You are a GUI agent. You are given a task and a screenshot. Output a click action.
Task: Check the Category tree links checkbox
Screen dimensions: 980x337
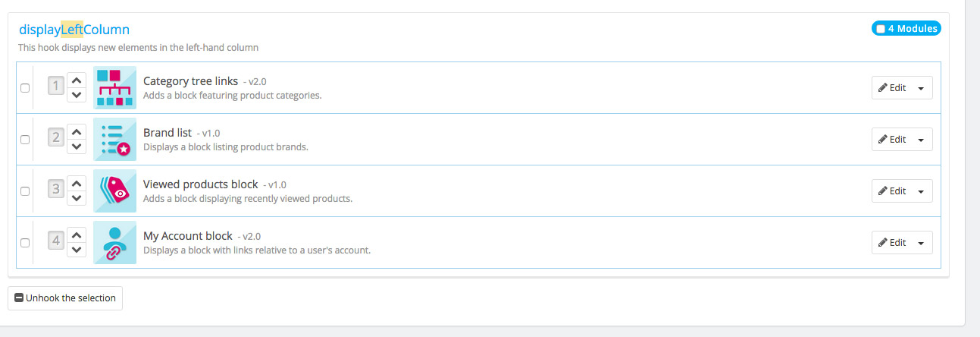(25, 88)
